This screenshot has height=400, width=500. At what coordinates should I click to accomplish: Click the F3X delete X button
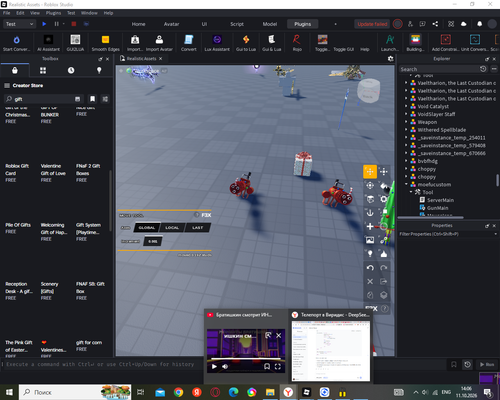click(370, 282)
